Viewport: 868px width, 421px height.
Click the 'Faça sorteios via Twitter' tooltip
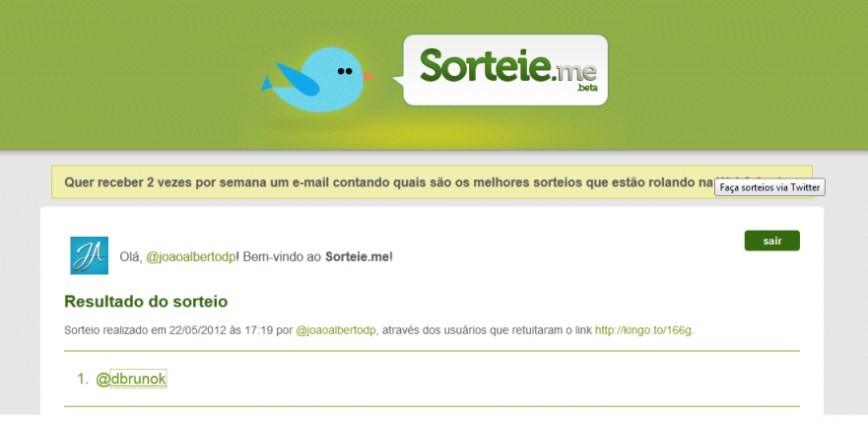770,187
